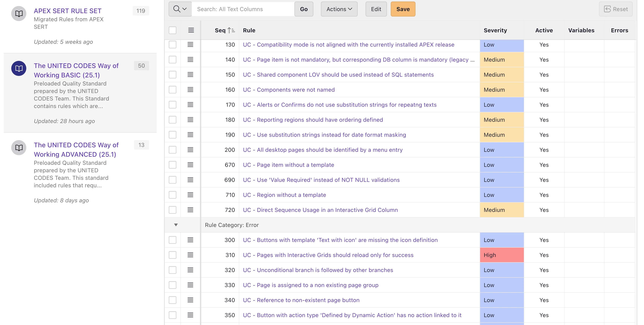
Task: Open the search column selector dropdown
Action: pos(180,9)
